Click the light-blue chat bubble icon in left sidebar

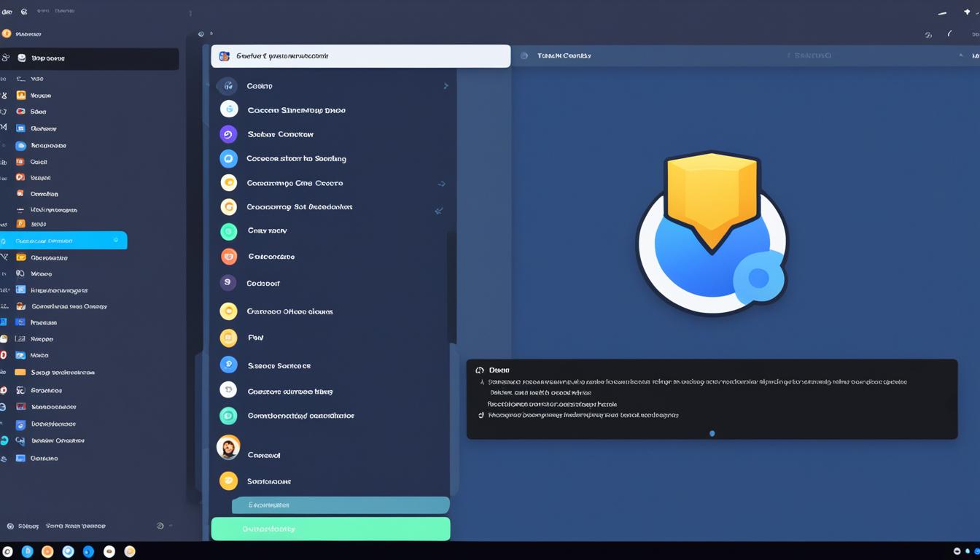tap(21, 145)
